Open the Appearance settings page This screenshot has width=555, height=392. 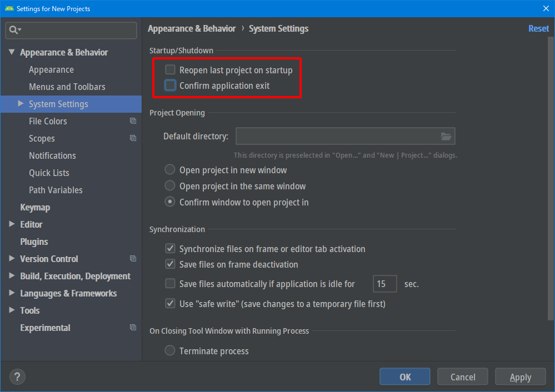pyautogui.click(x=51, y=70)
